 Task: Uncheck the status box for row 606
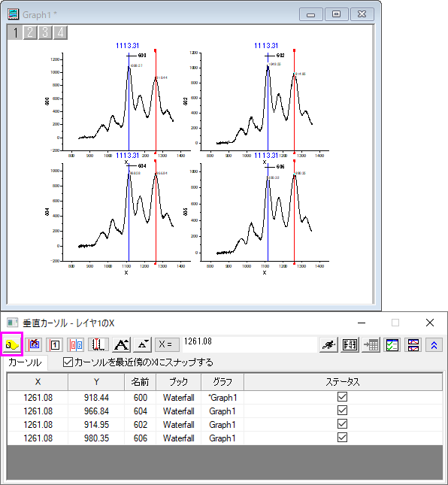coord(342,438)
